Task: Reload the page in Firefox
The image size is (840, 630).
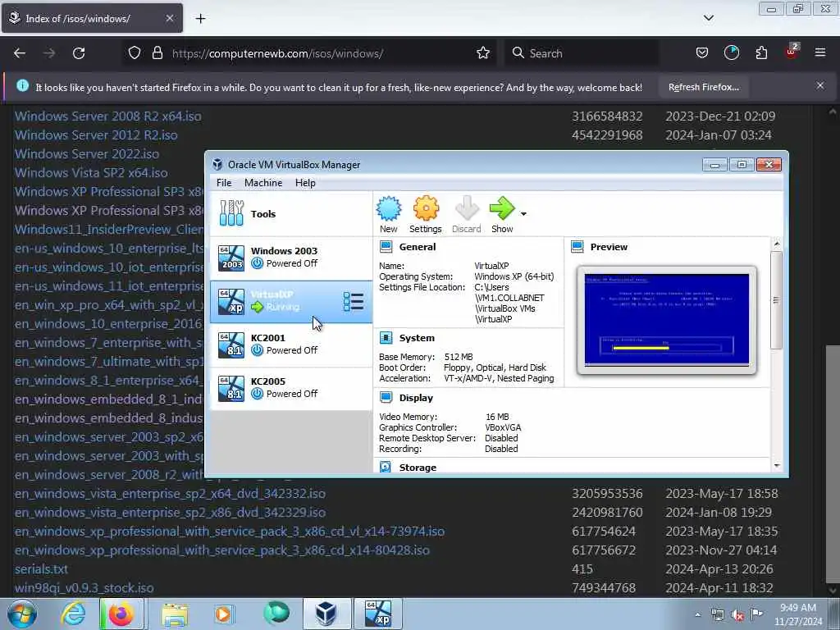Action: click(79, 53)
